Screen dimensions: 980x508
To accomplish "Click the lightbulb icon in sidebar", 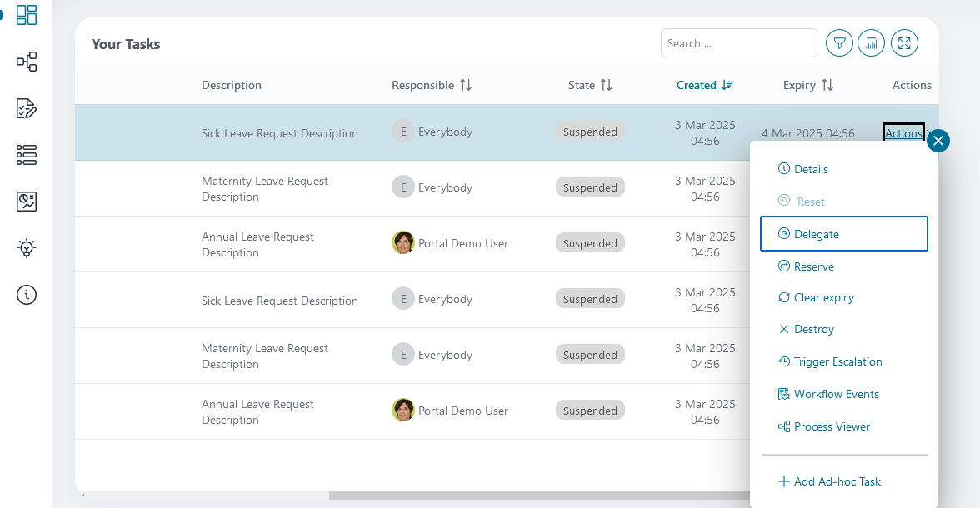I will (27, 247).
